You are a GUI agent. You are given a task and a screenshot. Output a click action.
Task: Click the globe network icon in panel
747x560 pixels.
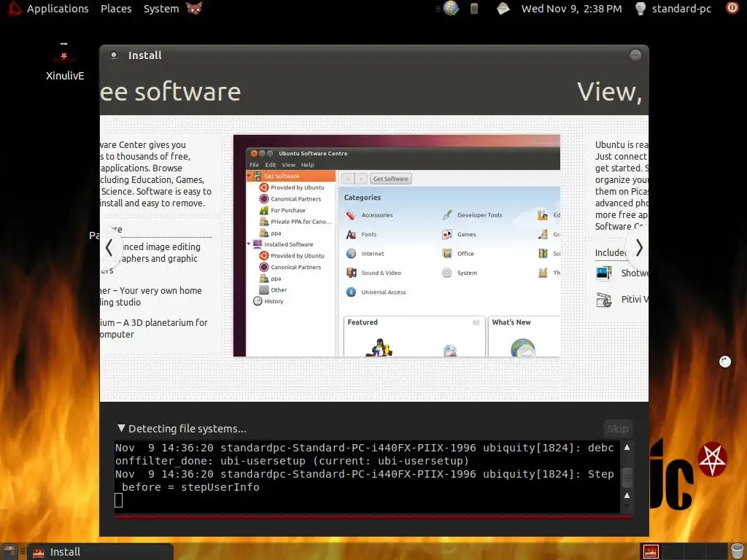click(x=450, y=8)
